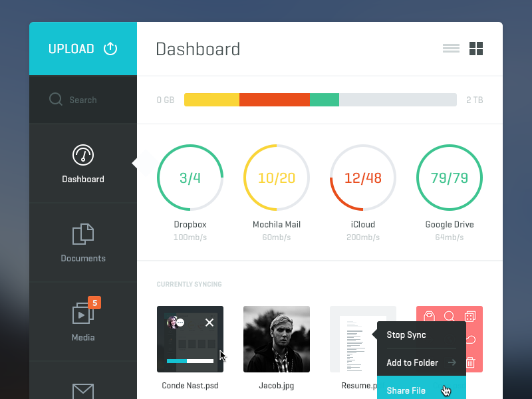Click the trash delete icon on red card
The height and width of the screenshot is (399, 532).
click(x=470, y=362)
